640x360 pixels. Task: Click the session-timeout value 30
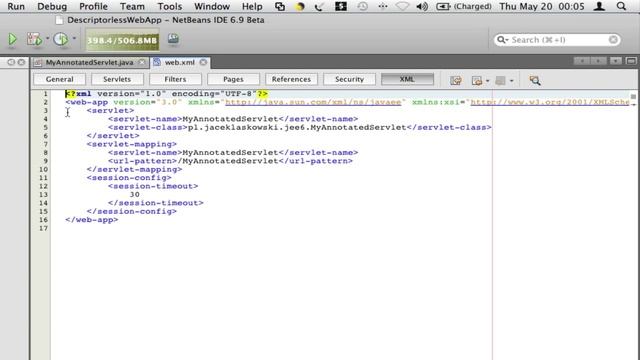tap(135, 195)
